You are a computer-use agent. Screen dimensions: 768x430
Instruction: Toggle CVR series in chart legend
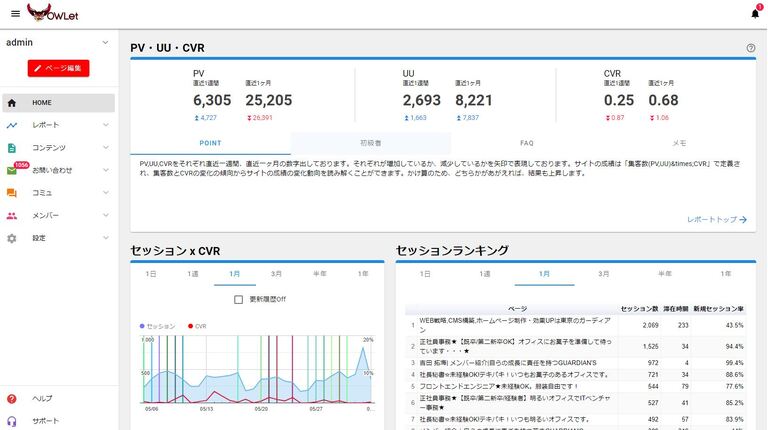pyautogui.click(x=199, y=326)
